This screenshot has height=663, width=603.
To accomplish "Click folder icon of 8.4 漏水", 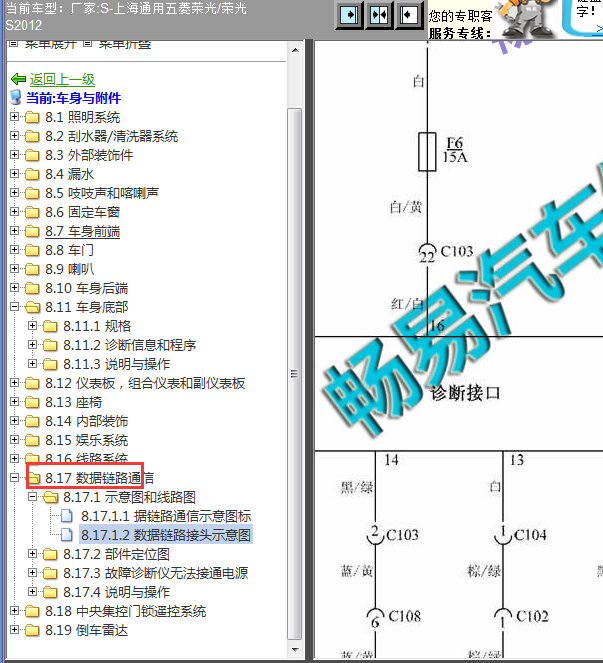I will pos(32,174).
